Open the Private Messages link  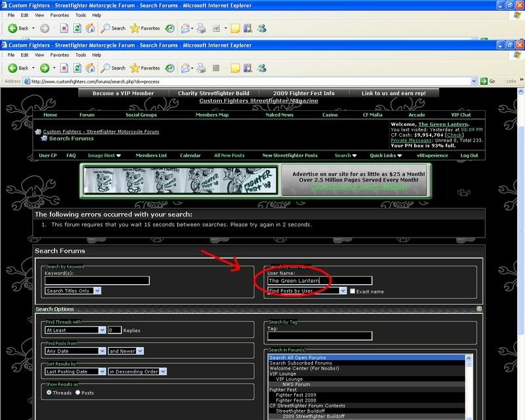click(x=411, y=140)
